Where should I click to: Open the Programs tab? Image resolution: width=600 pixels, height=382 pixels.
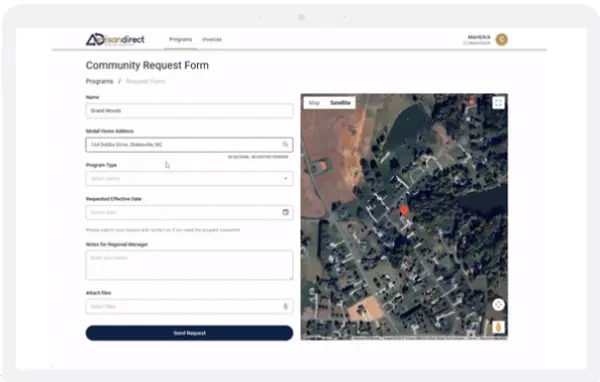181,39
